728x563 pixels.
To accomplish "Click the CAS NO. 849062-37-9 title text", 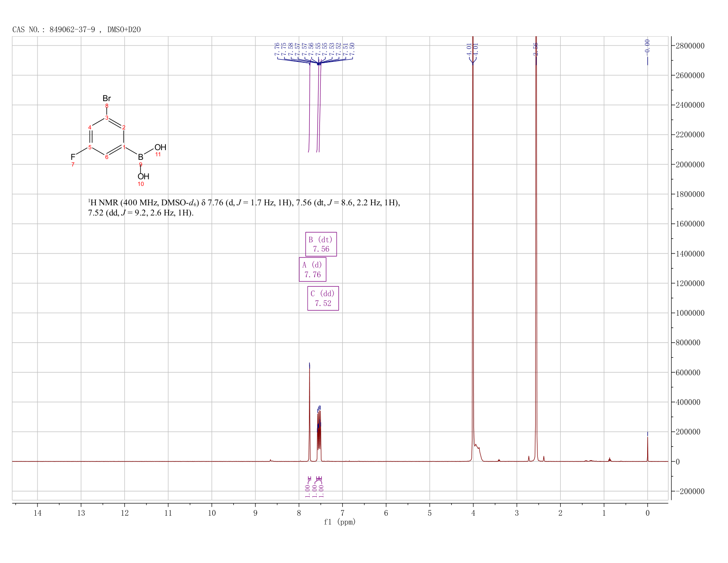I will point(76,30).
